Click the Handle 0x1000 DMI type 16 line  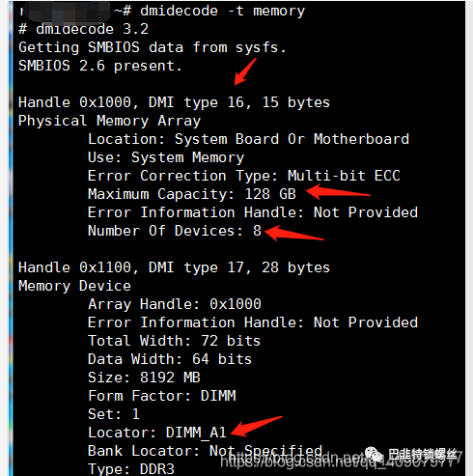pyautogui.click(x=174, y=103)
